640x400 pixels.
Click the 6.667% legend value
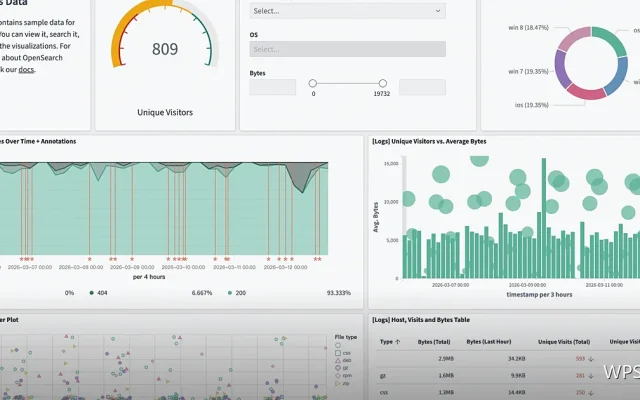(x=202, y=293)
